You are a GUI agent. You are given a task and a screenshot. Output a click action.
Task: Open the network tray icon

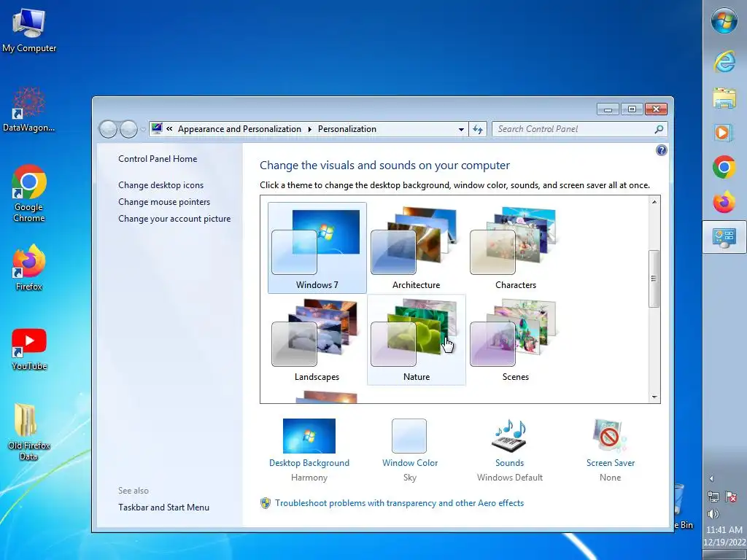click(713, 497)
